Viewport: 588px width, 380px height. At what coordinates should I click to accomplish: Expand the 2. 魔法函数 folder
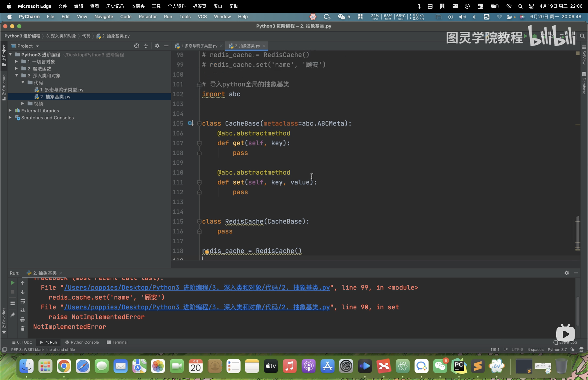16,68
